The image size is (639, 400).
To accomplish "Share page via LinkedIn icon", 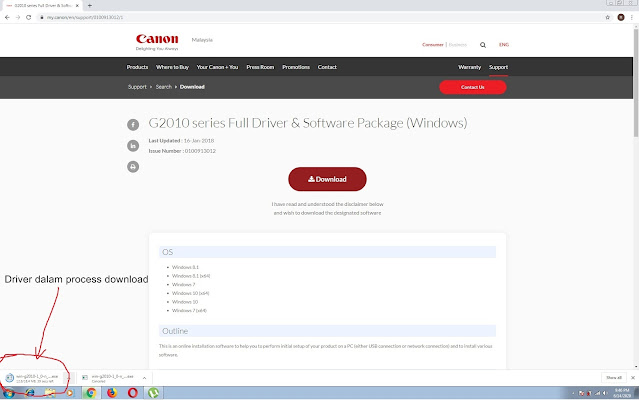I will (x=133, y=145).
